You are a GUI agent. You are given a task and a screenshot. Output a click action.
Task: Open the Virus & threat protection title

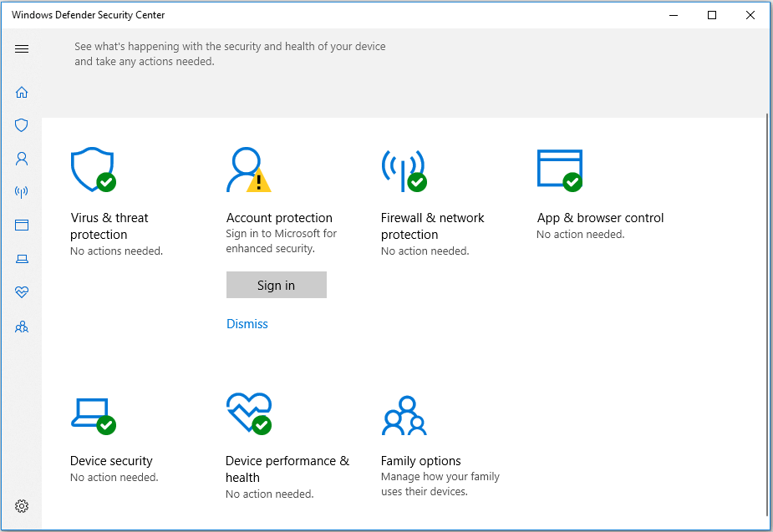coord(109,226)
